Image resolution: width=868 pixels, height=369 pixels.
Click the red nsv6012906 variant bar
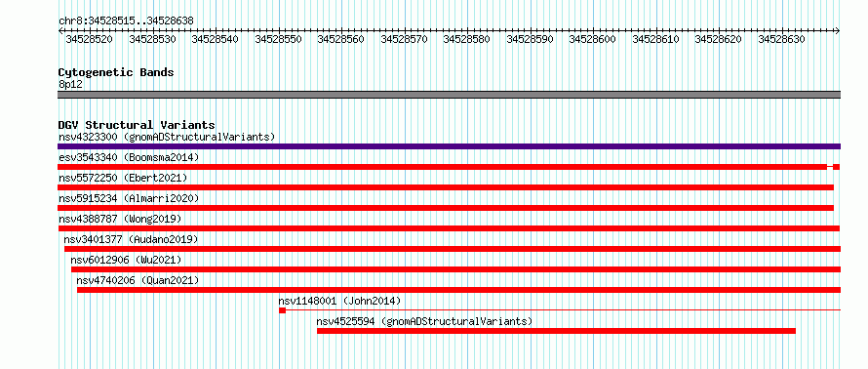455,269
